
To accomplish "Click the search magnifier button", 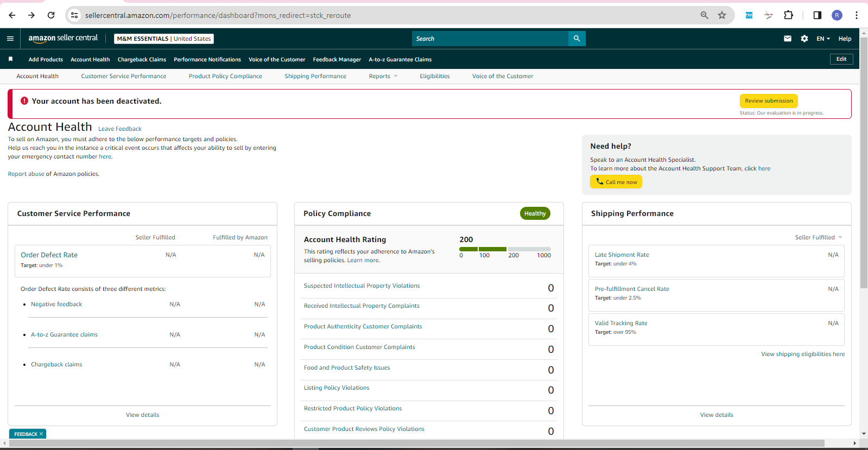I will 576,39.
